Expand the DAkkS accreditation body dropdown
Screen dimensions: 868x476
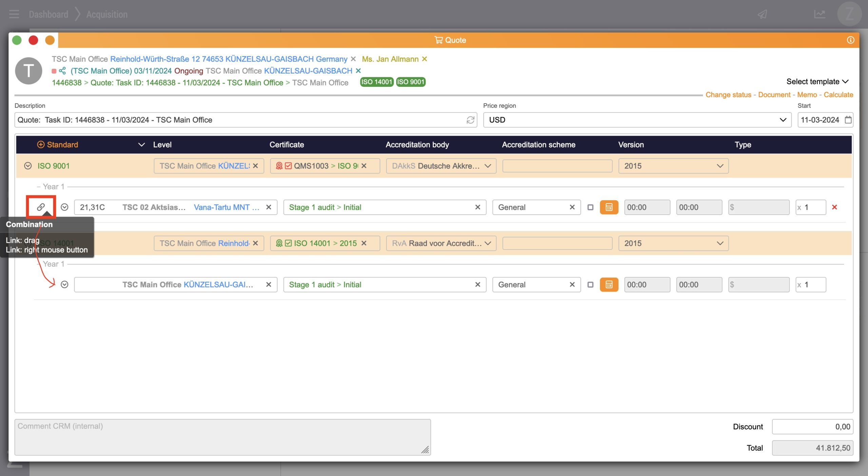(x=488, y=166)
